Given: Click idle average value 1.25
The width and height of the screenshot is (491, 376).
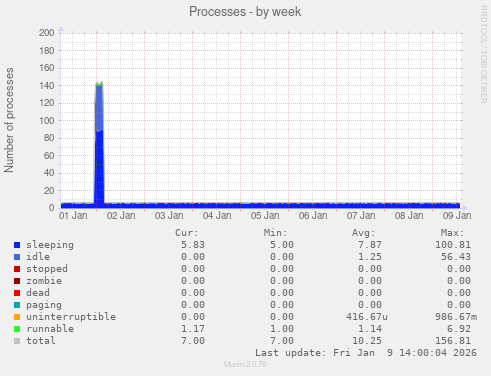Looking at the screenshot, I should click(x=370, y=257).
